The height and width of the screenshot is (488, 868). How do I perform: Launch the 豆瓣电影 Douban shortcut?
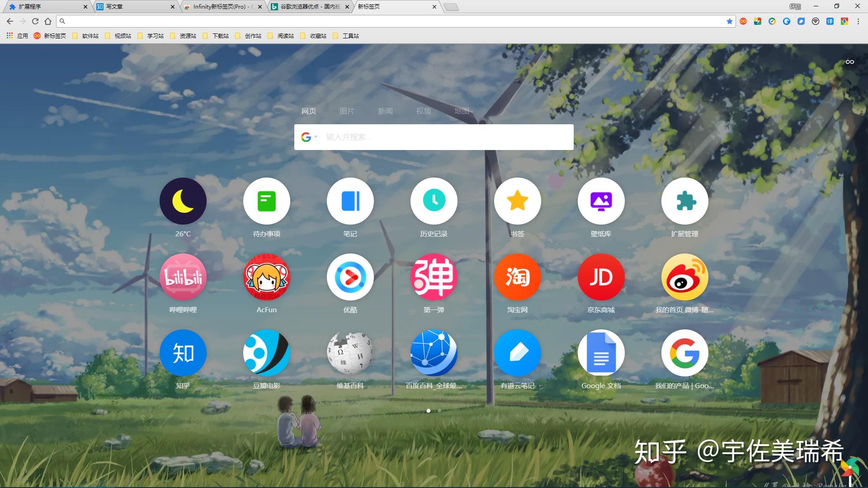(267, 353)
